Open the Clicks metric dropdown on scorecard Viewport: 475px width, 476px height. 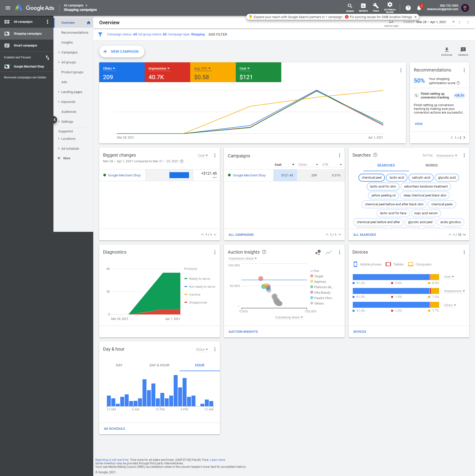[x=109, y=69]
